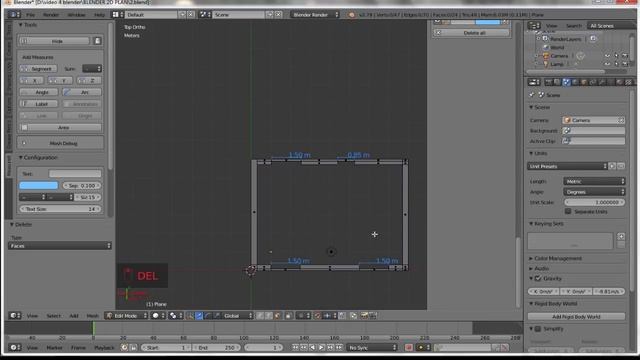
Task: Select the Lamp object in outliner
Action: pyautogui.click(x=556, y=64)
